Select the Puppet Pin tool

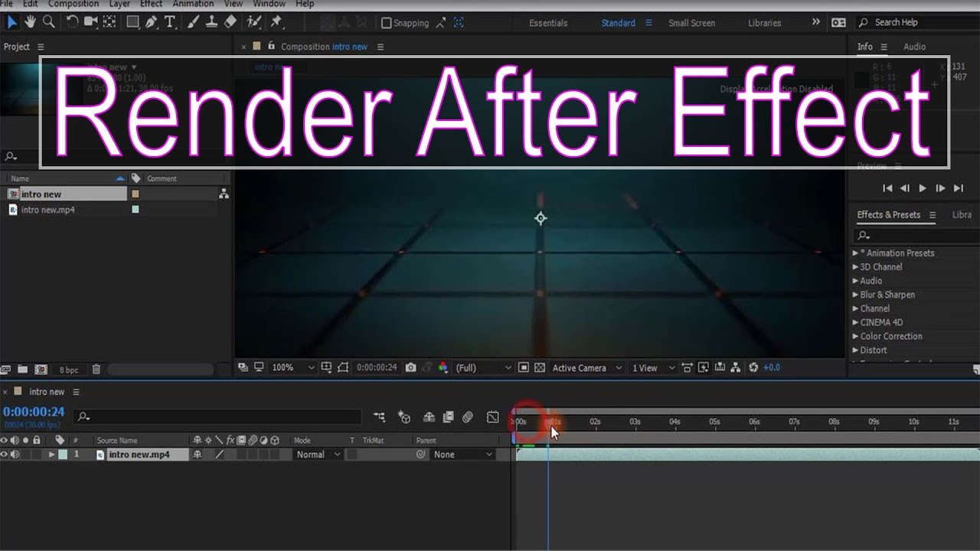[277, 22]
